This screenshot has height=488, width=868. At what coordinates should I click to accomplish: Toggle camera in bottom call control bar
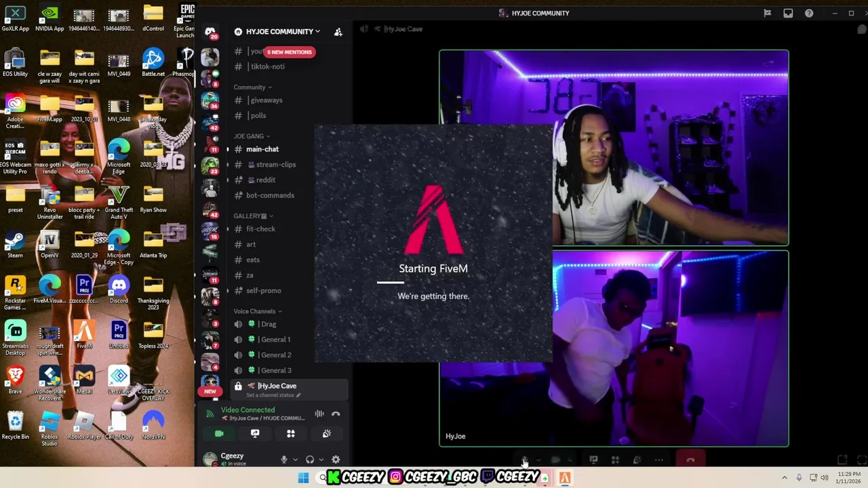pos(555,460)
